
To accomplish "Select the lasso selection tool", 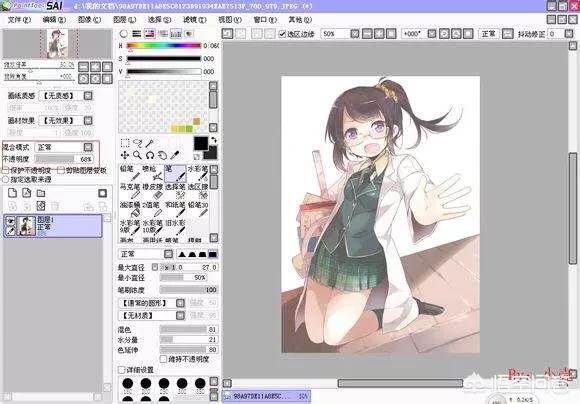I will pyautogui.click(x=137, y=143).
